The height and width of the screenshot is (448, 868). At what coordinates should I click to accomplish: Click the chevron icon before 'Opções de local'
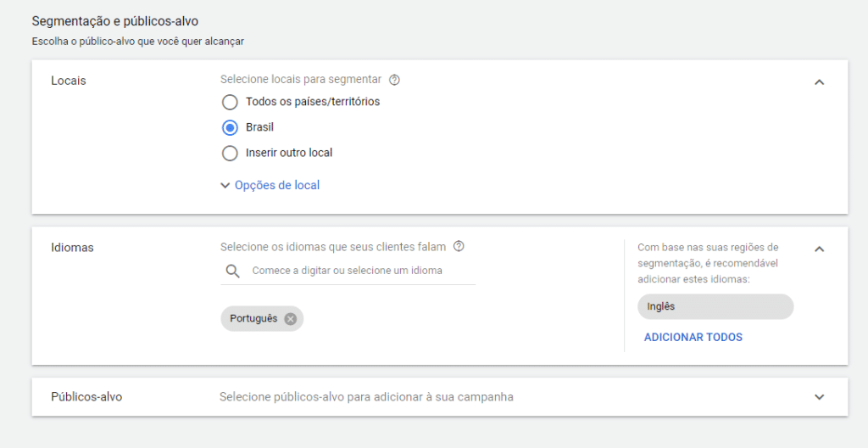pyautogui.click(x=225, y=186)
